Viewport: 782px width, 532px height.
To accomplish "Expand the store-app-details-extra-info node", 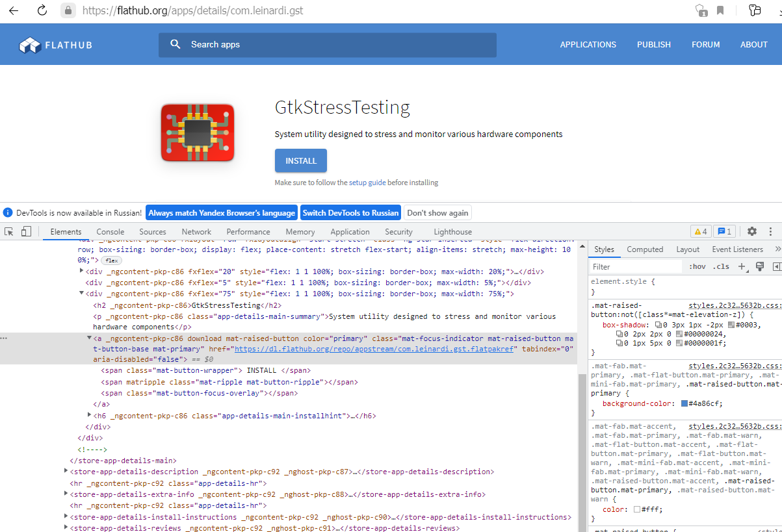I will tap(66, 494).
